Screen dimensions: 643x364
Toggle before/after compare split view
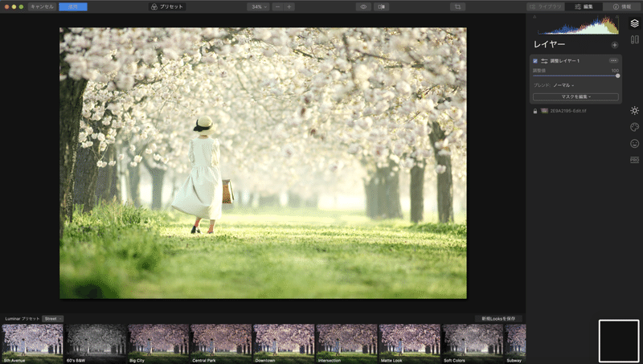tap(381, 6)
